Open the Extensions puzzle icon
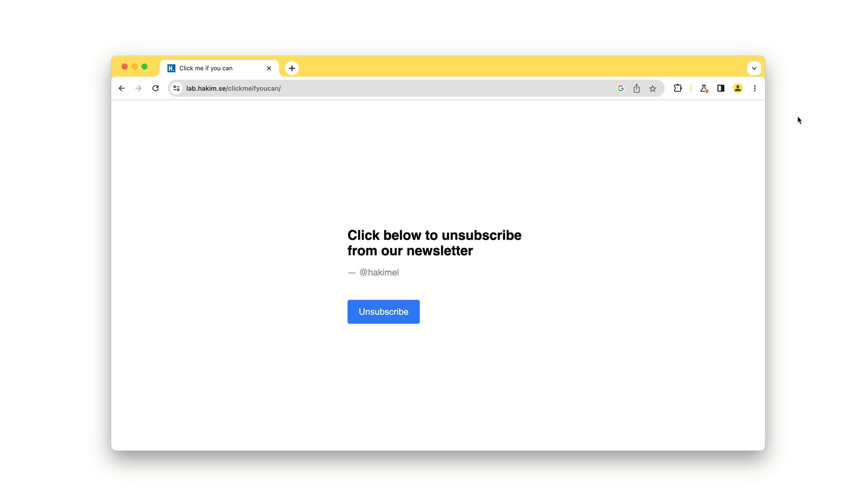Viewport: 868px width, 488px height. [x=678, y=89]
